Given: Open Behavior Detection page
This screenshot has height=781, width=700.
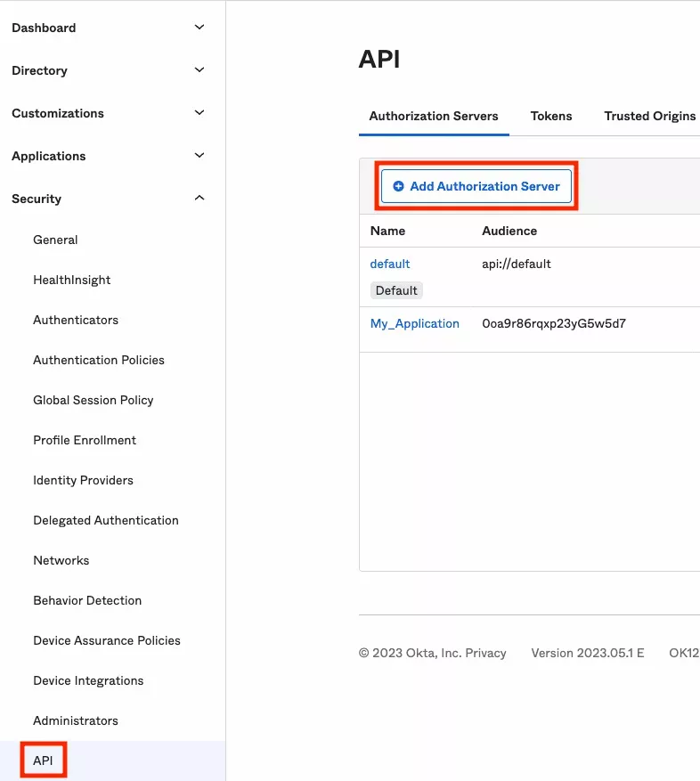Looking at the screenshot, I should 87,601.
